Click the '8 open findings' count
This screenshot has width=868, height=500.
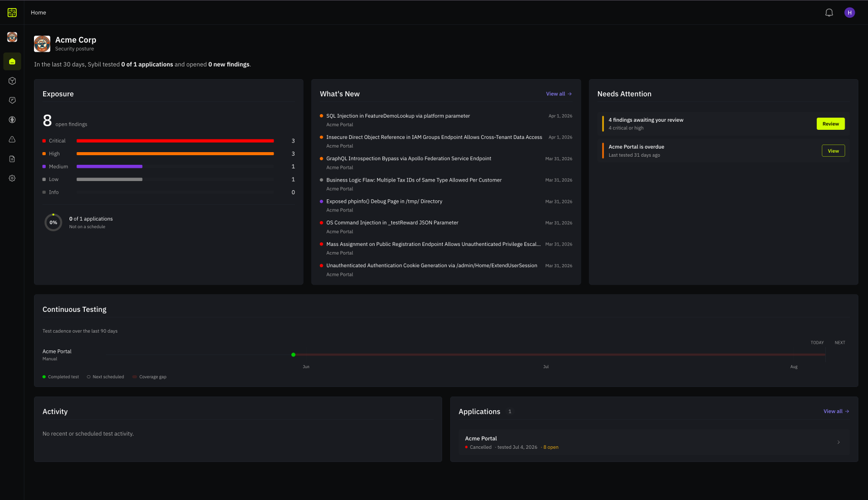point(65,121)
